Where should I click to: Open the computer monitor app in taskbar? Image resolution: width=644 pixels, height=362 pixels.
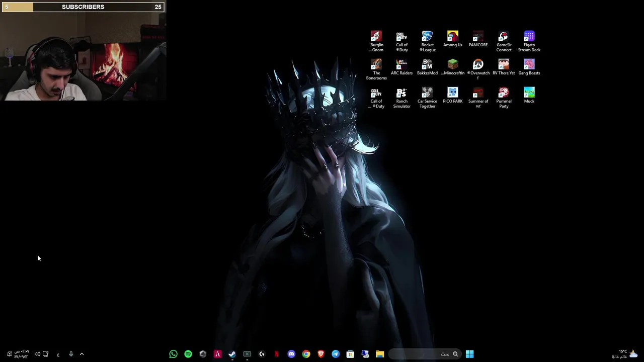365,354
